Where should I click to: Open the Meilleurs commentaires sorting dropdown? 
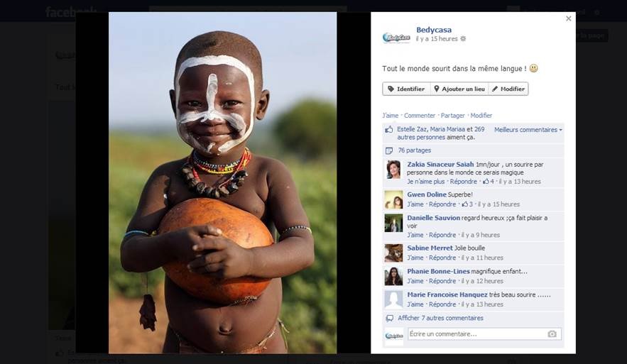tap(528, 130)
